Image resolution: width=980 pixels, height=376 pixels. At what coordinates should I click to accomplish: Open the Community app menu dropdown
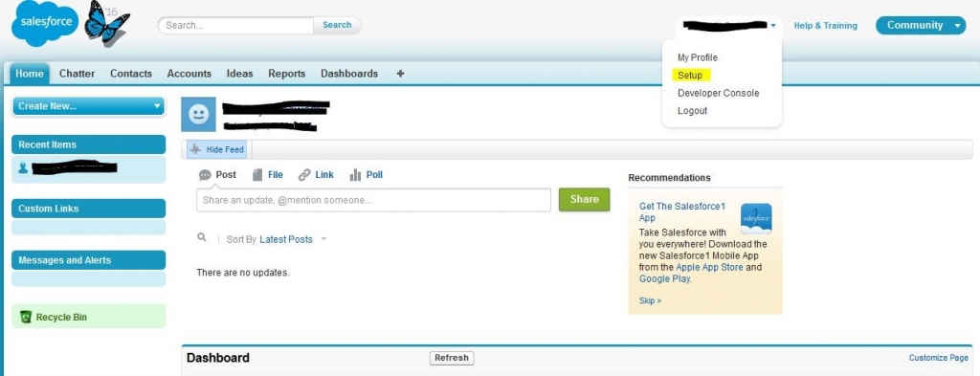click(x=921, y=26)
